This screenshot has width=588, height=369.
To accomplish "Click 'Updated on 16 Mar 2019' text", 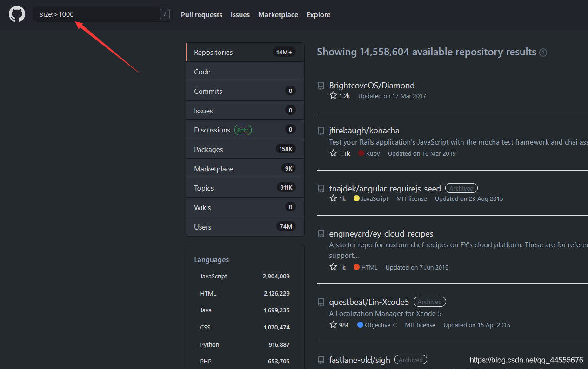I will pyautogui.click(x=422, y=153).
